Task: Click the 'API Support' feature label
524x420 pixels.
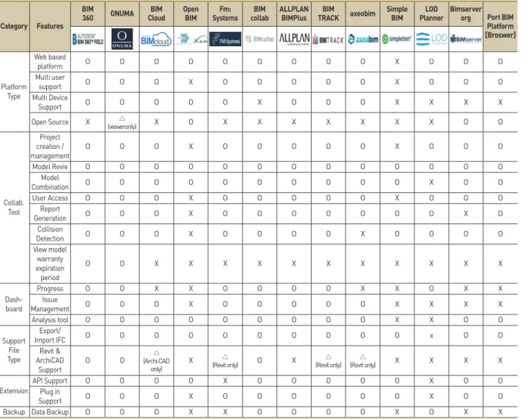Action: tap(50, 381)
